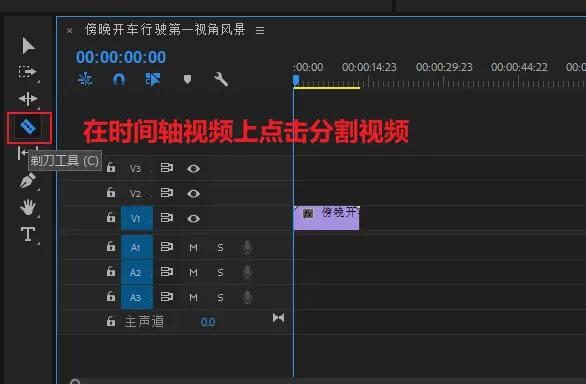Click ruler at 00:00:14:23
Image resolution: width=586 pixels, height=384 pixels.
369,67
